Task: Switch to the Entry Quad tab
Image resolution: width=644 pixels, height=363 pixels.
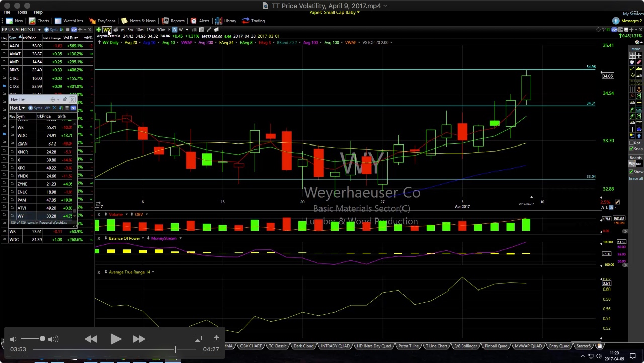Action: pos(559,346)
